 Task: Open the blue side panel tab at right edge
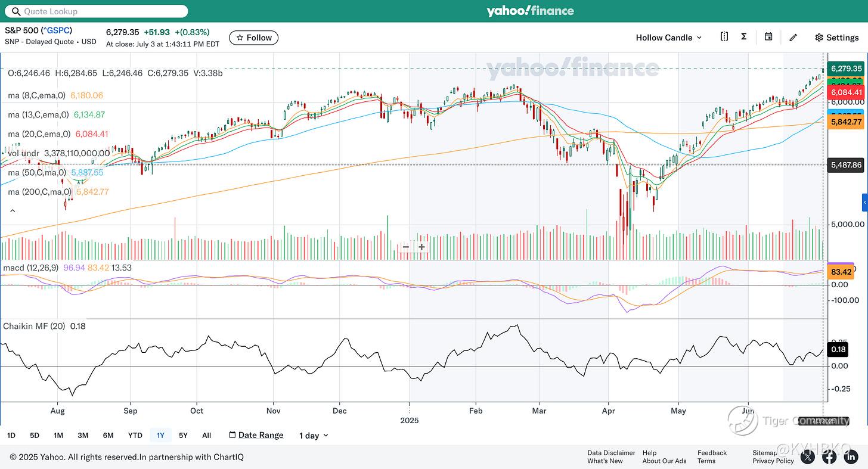(865, 203)
